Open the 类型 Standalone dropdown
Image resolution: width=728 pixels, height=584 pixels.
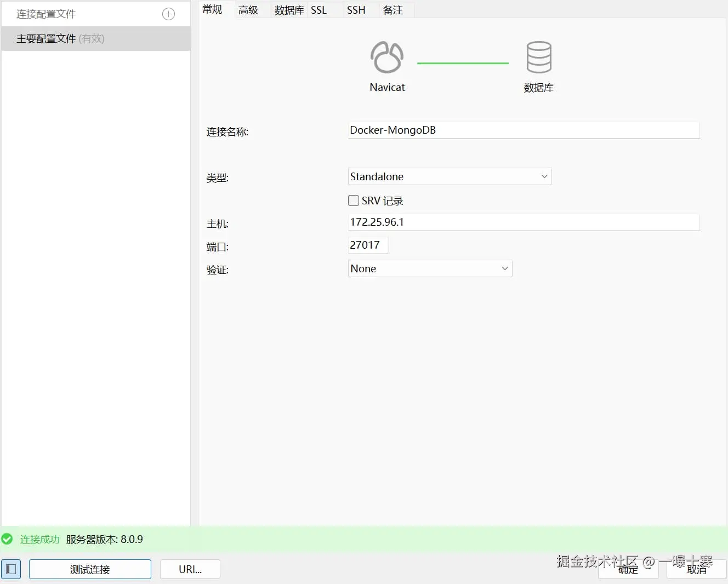450,176
